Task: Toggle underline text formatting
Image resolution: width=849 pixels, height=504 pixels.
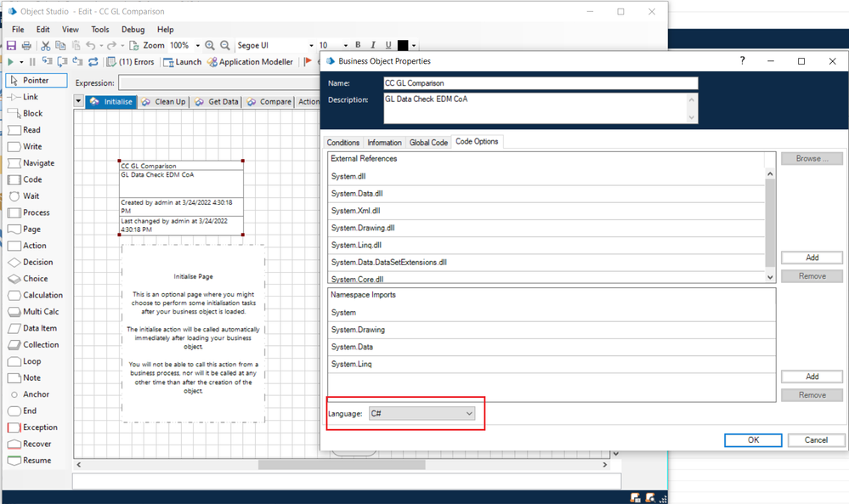Action: (388, 46)
